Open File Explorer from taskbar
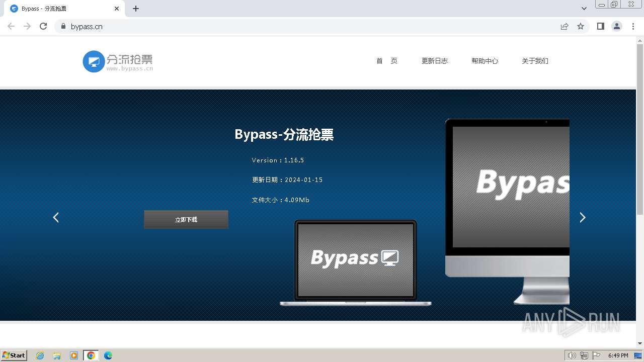The height and width of the screenshot is (362, 644). [57, 355]
